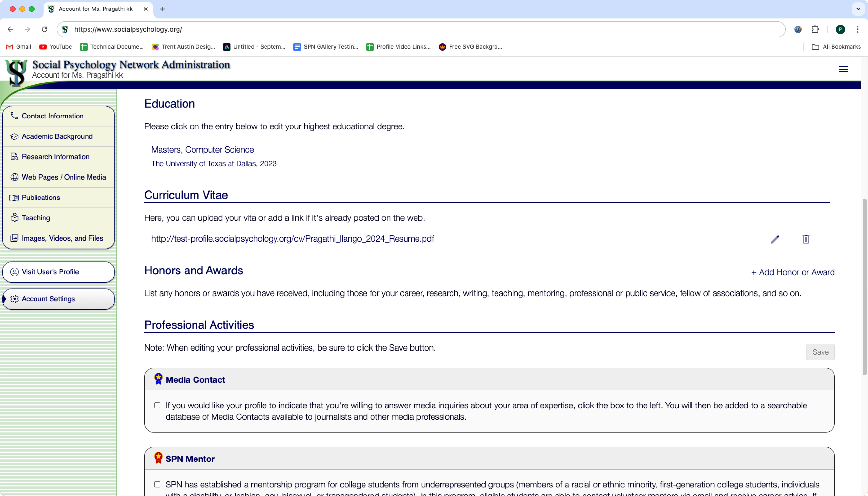Open the Publications section

tap(59, 198)
